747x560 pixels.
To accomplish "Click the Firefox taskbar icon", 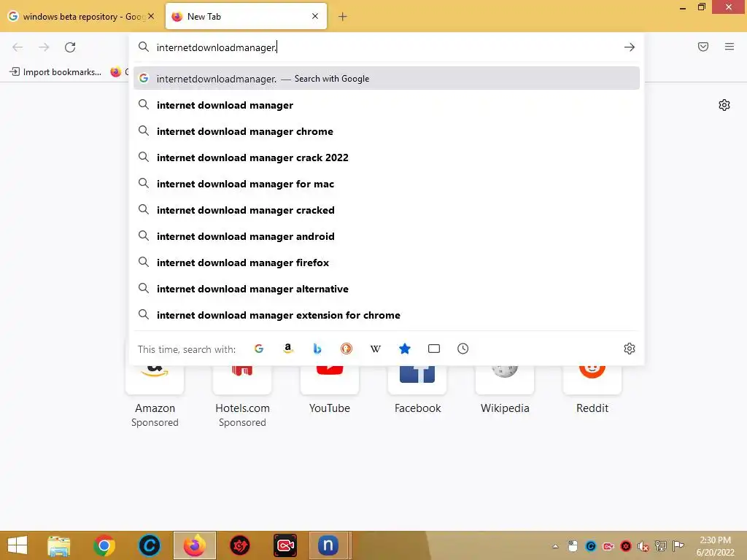I will (x=194, y=545).
